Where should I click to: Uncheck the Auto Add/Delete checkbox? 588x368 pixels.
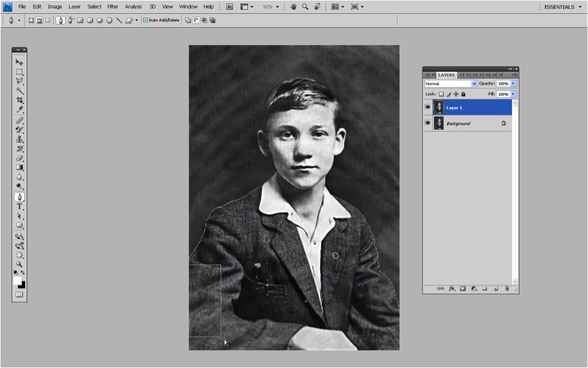tap(146, 20)
